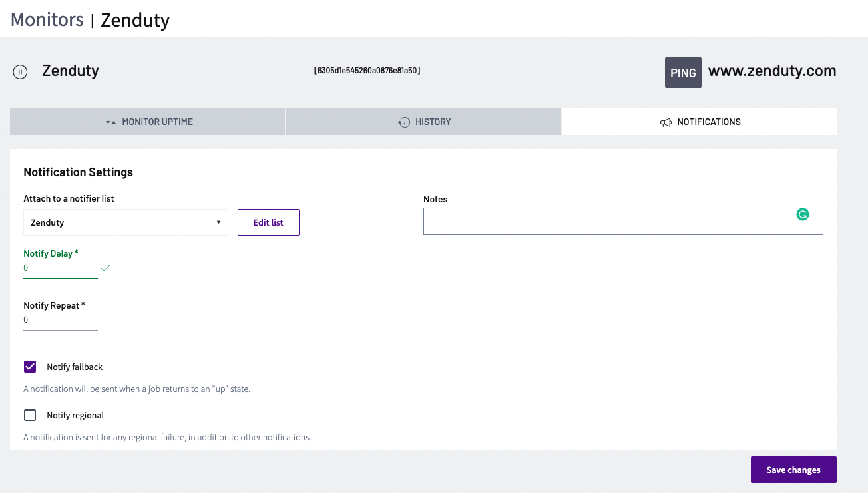Click the Notify Delay label
This screenshot has width=868, height=493.
pyautogui.click(x=51, y=253)
